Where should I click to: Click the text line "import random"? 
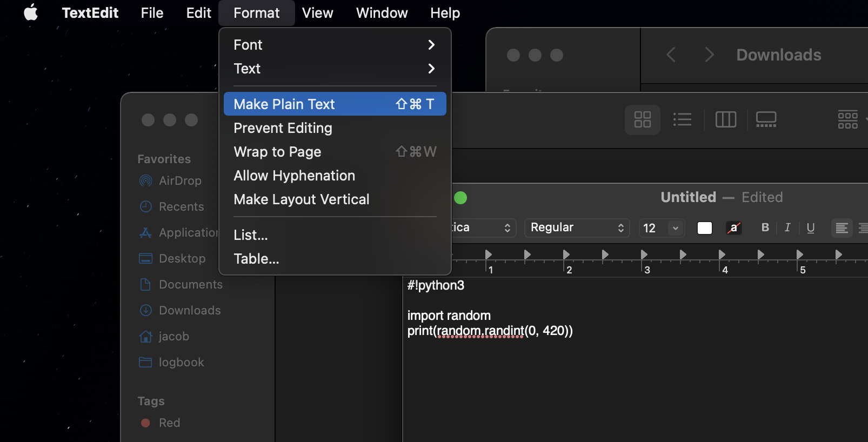coord(449,316)
